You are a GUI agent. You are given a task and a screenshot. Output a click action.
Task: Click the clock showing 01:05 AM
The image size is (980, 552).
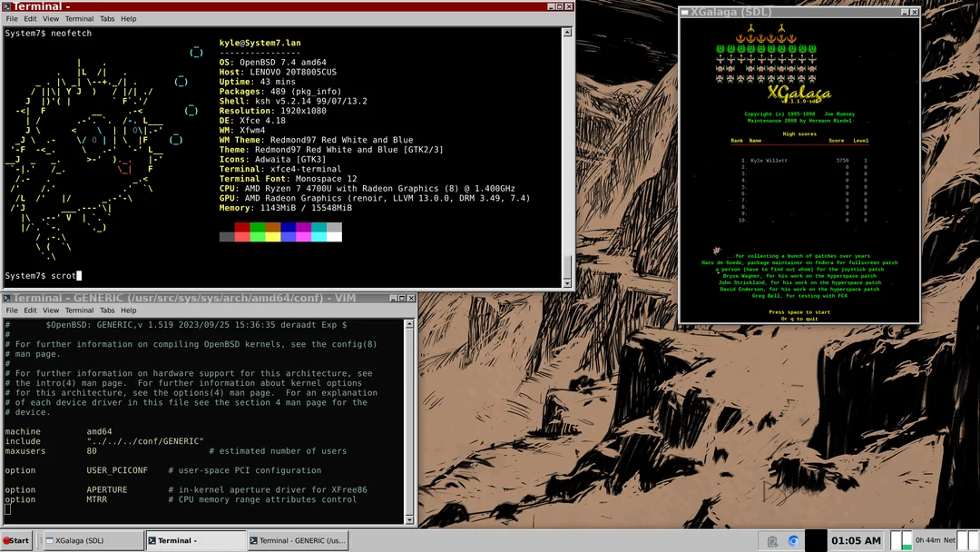tap(857, 540)
